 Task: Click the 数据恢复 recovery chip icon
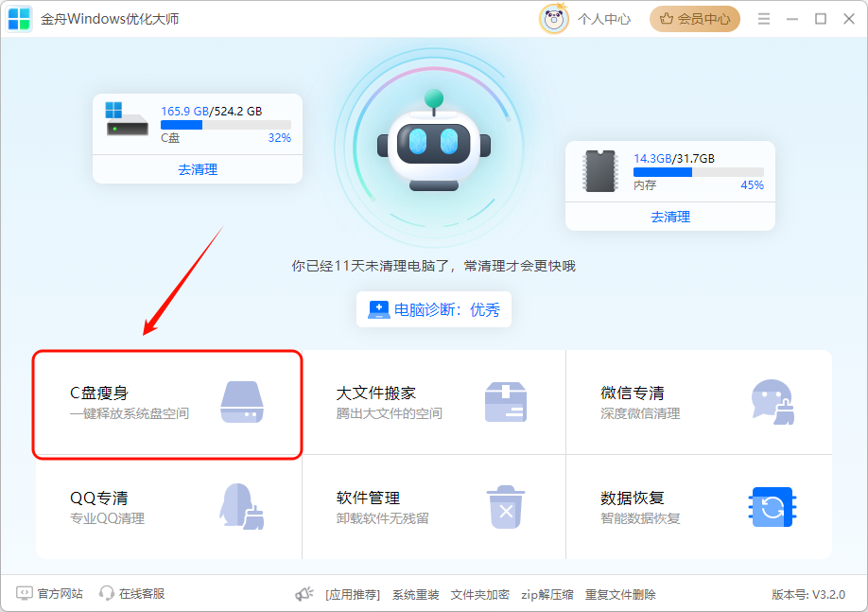[773, 507]
